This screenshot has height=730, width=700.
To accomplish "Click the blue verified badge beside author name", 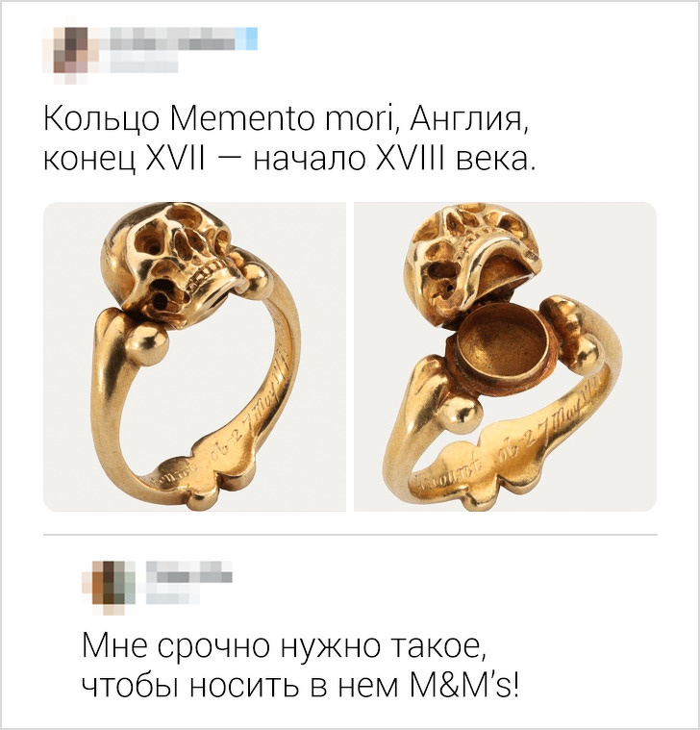I will tap(251, 38).
